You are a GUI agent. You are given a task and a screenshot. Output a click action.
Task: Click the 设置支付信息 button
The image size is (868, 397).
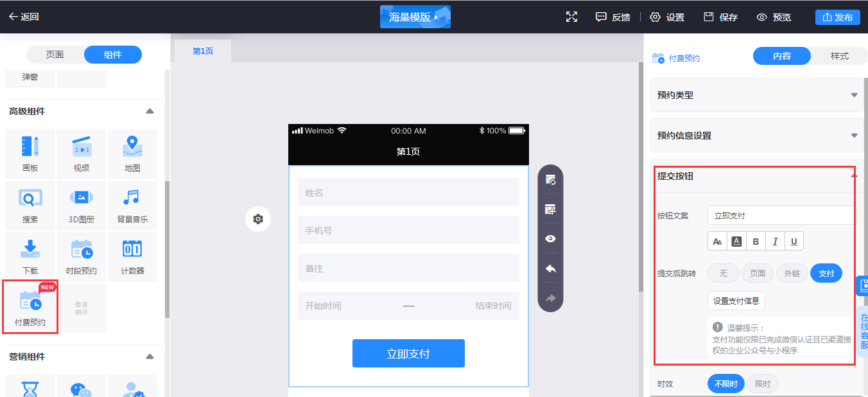click(736, 301)
